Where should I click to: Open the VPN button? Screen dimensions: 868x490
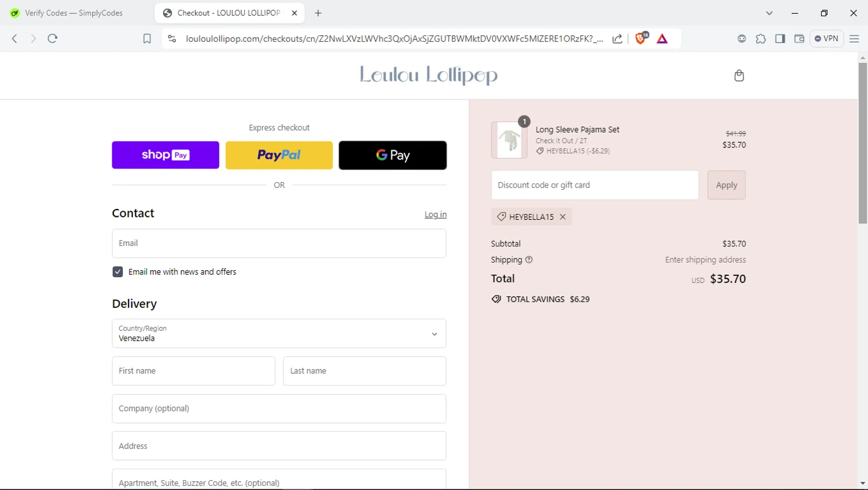click(x=826, y=39)
